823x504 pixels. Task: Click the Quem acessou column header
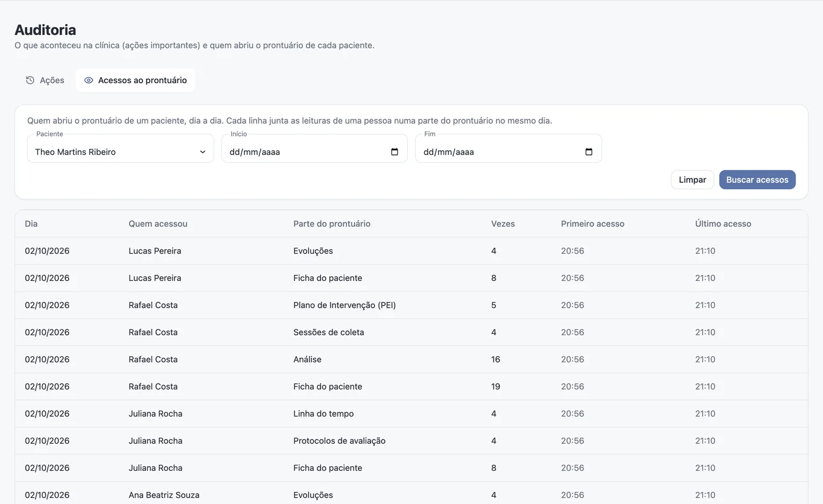tap(158, 224)
